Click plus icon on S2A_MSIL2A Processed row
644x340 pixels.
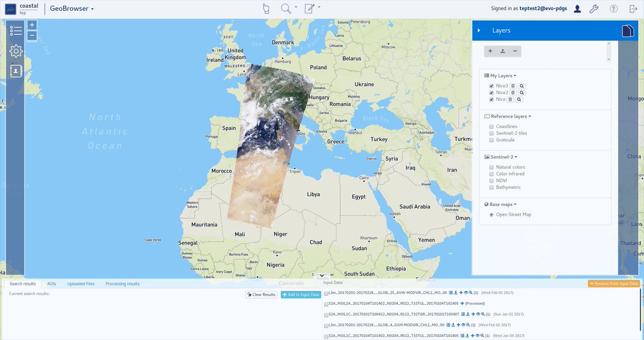pos(462,303)
